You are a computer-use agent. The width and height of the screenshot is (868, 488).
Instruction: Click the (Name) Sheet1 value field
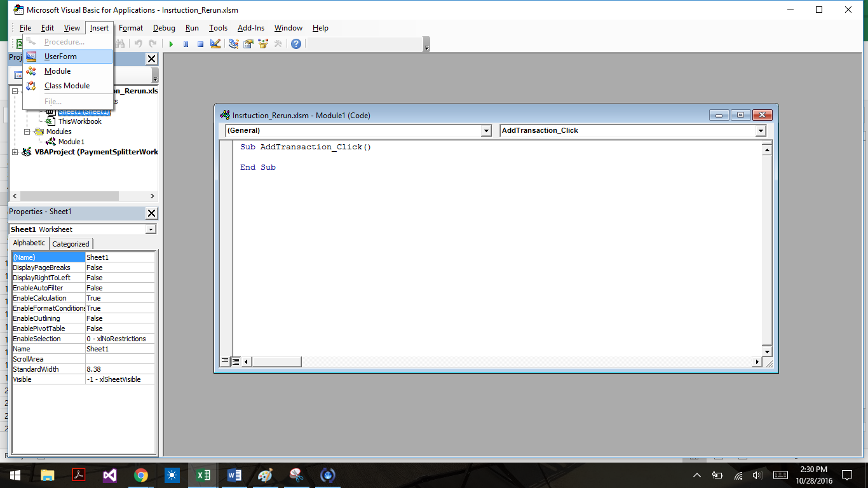(x=120, y=257)
